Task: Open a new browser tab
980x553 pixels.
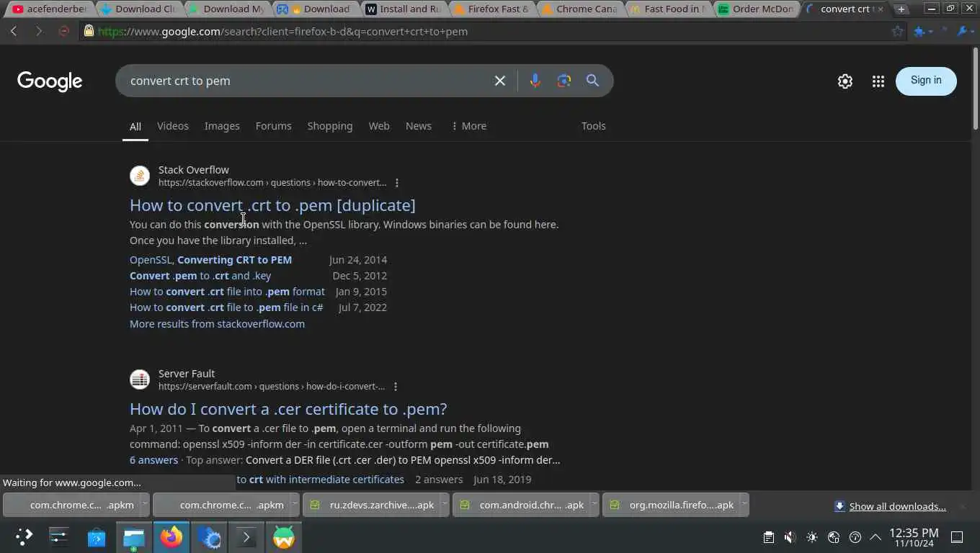Action: [x=901, y=9]
